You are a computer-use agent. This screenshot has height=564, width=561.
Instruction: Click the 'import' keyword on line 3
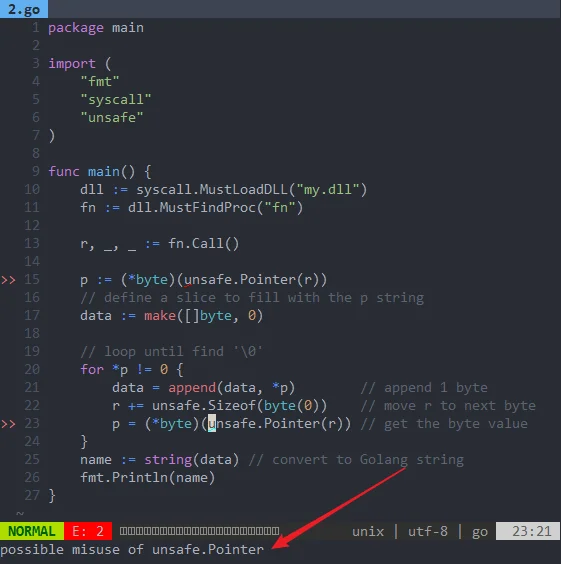tap(72, 64)
